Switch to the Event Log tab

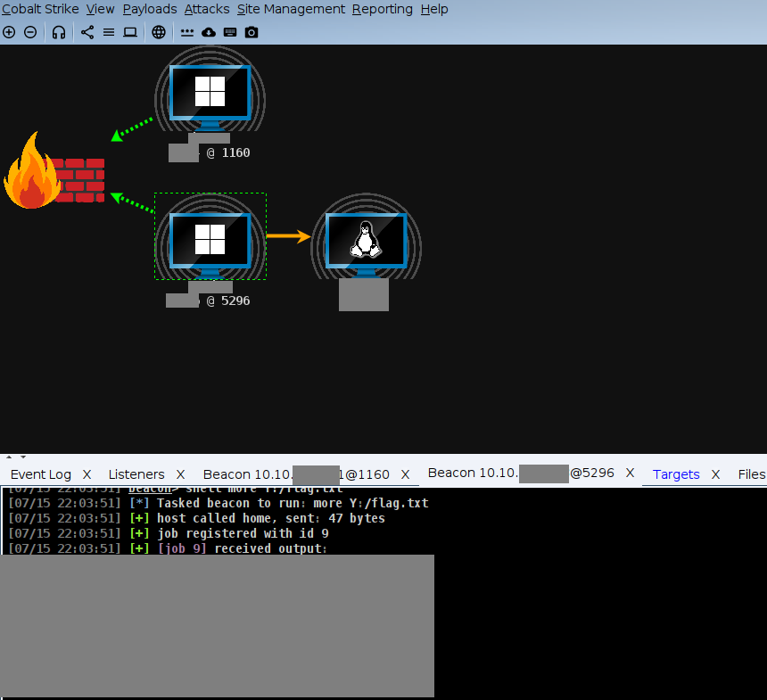(40, 474)
